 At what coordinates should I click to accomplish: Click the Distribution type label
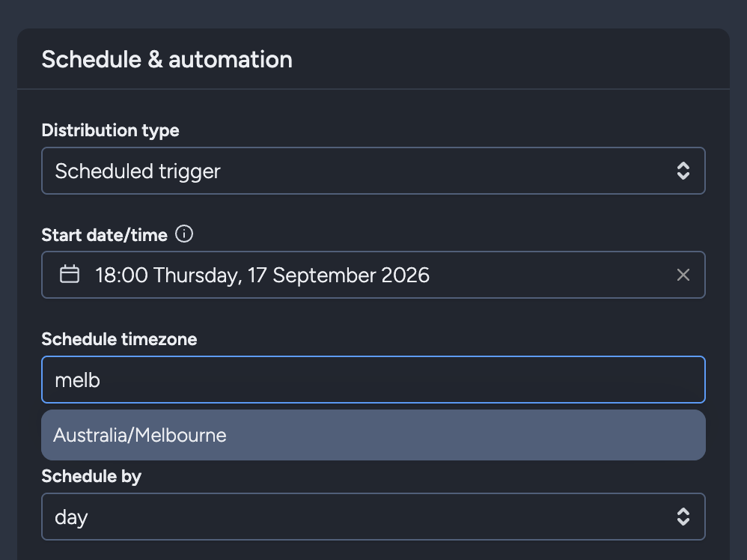[111, 130]
